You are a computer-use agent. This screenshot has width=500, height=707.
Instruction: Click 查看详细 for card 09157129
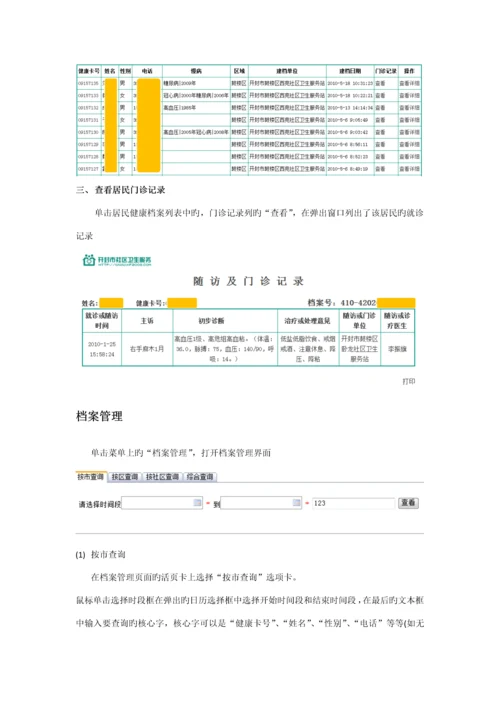409,144
